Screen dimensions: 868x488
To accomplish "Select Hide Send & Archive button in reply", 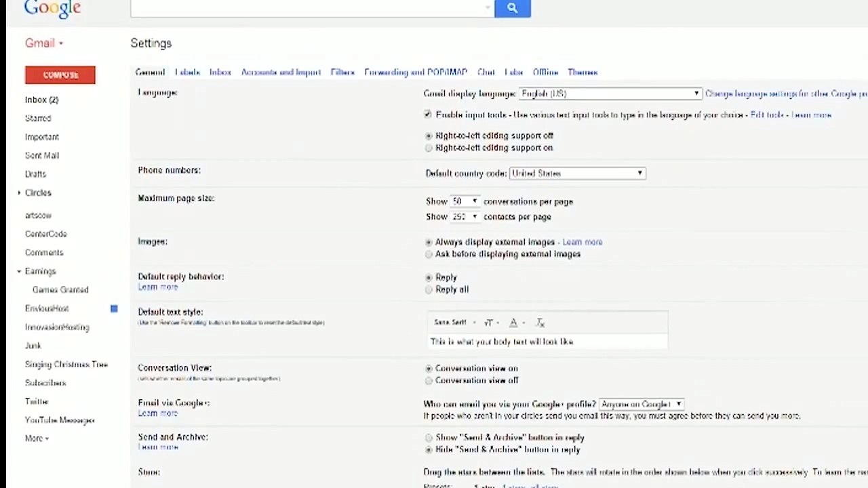I will (x=428, y=449).
